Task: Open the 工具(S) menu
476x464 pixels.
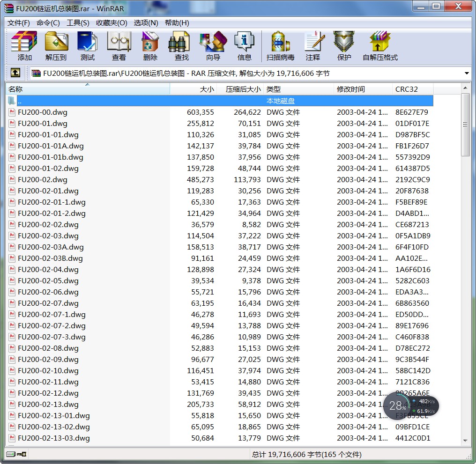Action: [x=78, y=23]
